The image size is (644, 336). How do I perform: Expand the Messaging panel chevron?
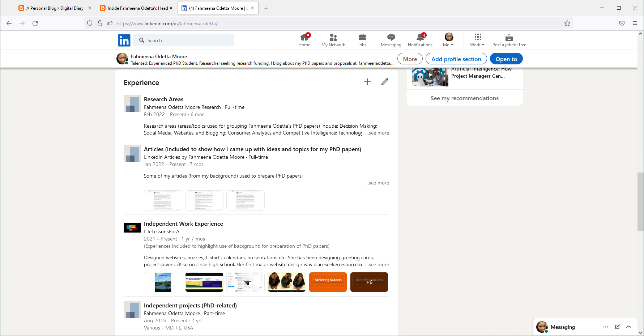pyautogui.click(x=629, y=327)
